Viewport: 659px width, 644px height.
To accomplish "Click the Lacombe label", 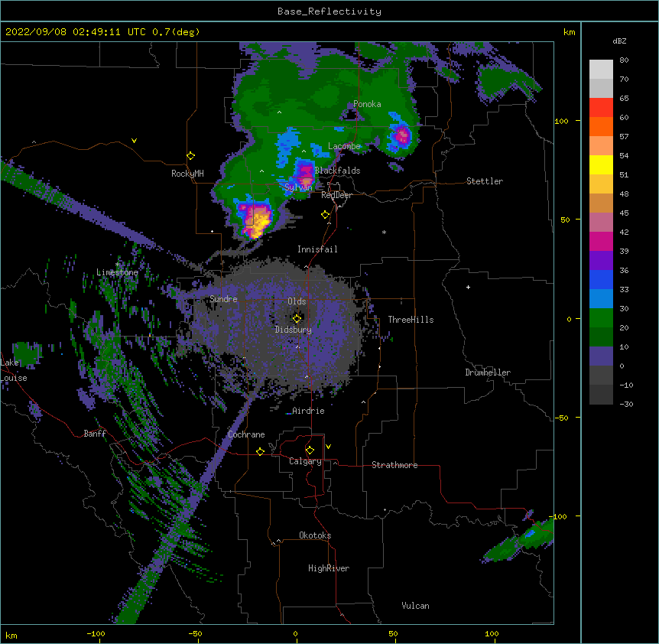I will (344, 146).
